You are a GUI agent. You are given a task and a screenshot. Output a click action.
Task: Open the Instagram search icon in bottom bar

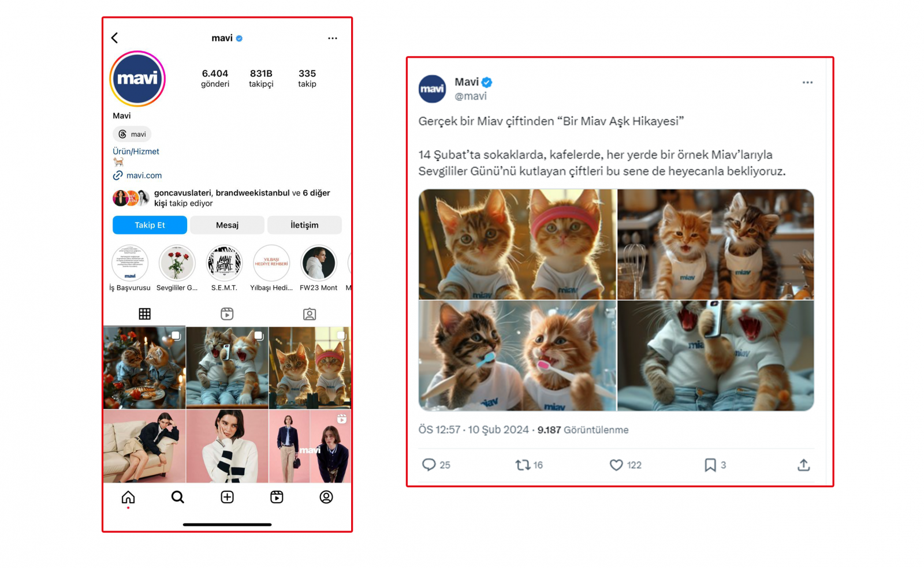click(x=177, y=497)
